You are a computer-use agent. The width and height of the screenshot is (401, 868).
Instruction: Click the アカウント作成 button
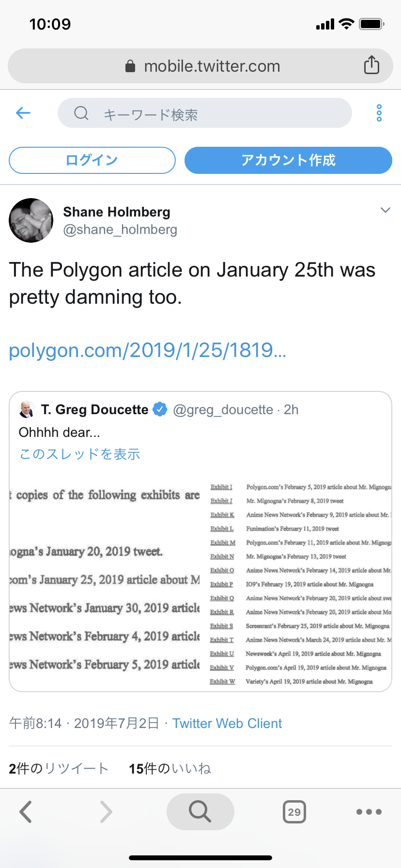(x=288, y=160)
